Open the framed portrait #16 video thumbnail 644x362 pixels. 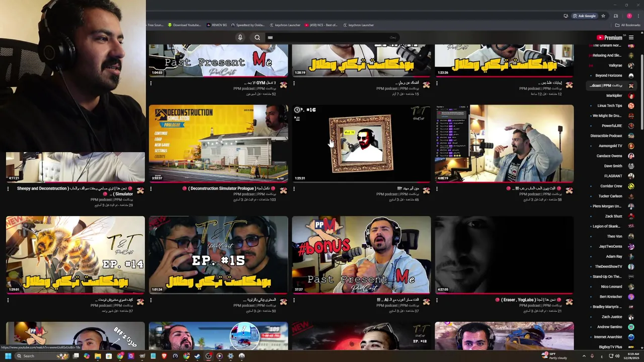coord(361,143)
